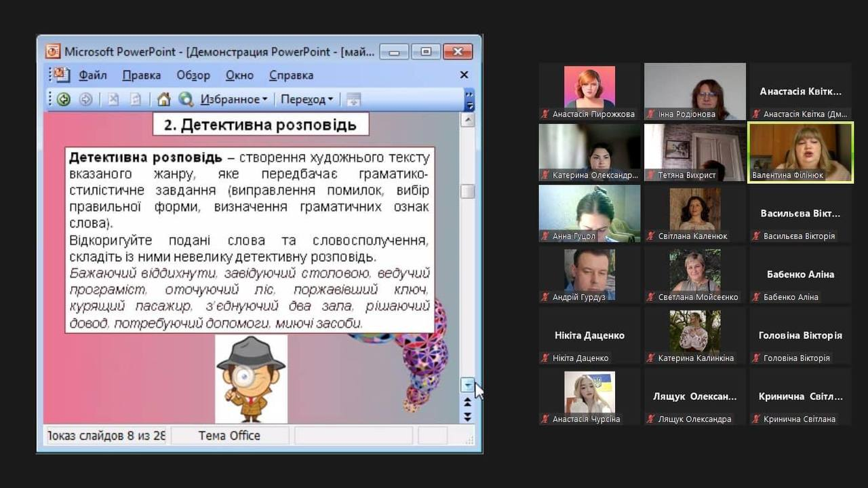This screenshot has width=868, height=488.
Task: Open the Файл menu
Action: point(93,75)
